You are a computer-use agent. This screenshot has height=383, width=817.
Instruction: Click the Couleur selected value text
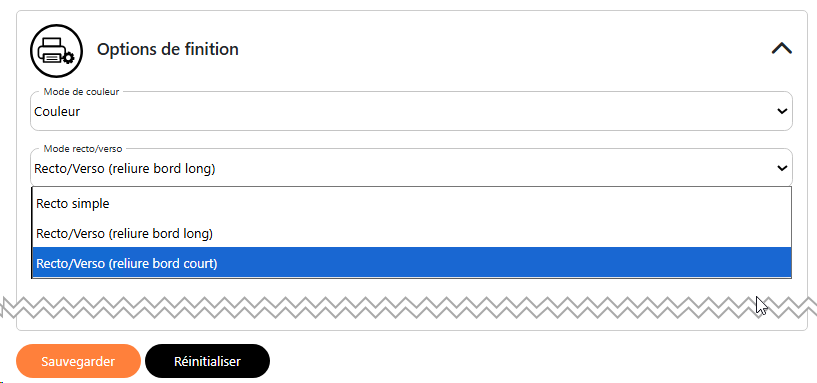point(57,112)
